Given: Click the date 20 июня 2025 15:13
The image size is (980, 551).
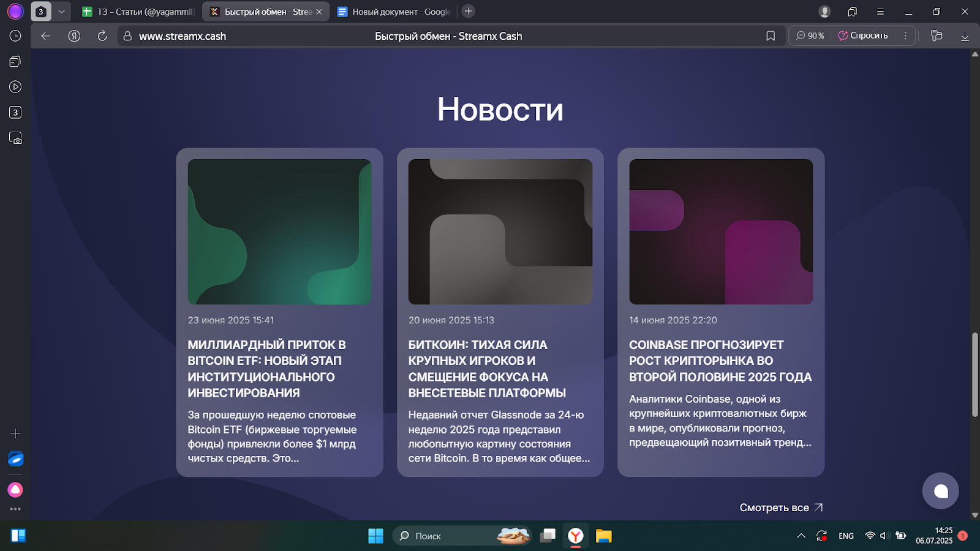Looking at the screenshot, I should (451, 320).
